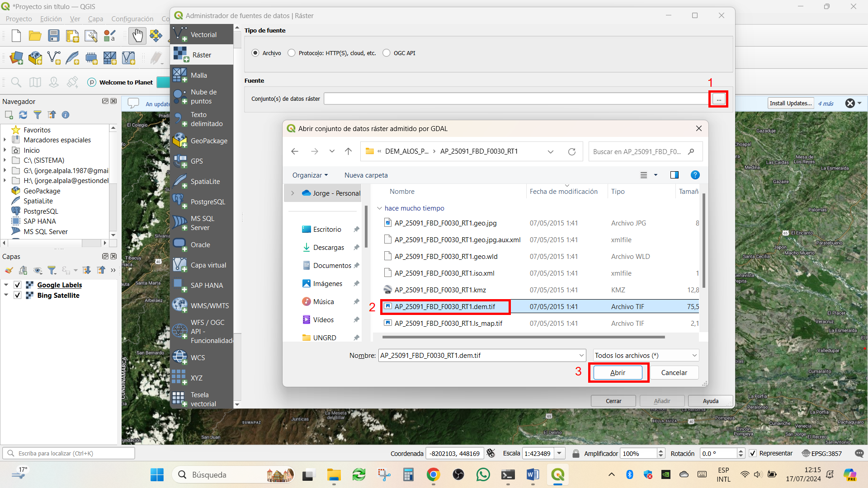Select the AP_25091_FBD_F0030_RT1.dem.tif file
This screenshot has width=868, height=488.
pos(445,306)
